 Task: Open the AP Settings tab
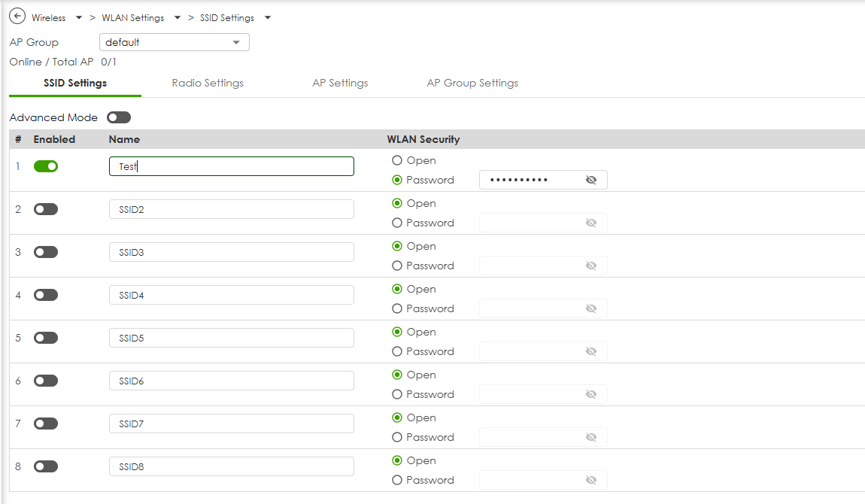340,83
